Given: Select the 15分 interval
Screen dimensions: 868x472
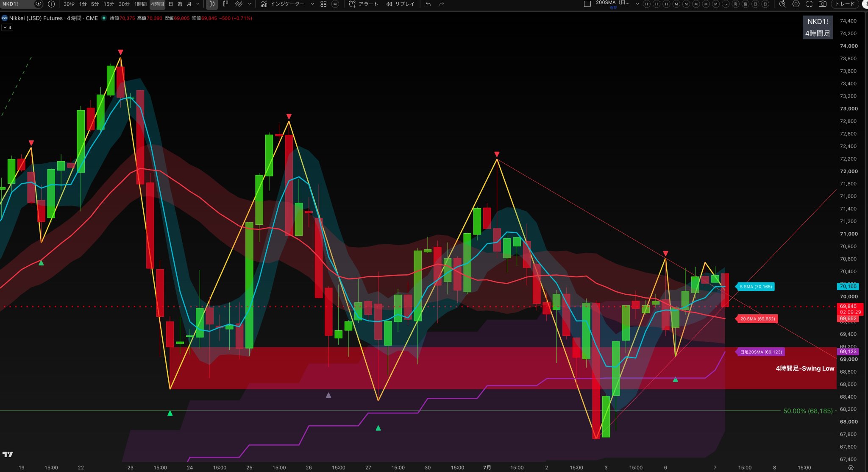Looking at the screenshot, I should (x=108, y=4).
